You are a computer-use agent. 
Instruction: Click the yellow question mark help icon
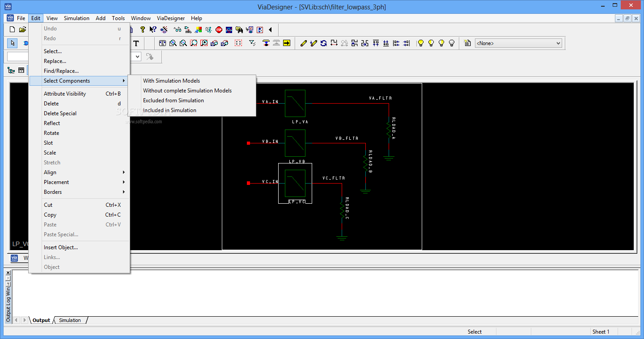pos(143,30)
